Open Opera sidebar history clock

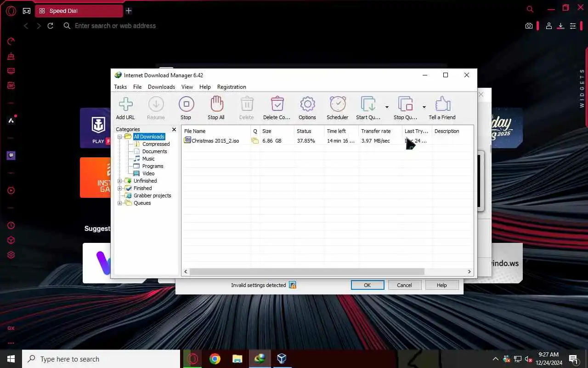point(11,225)
